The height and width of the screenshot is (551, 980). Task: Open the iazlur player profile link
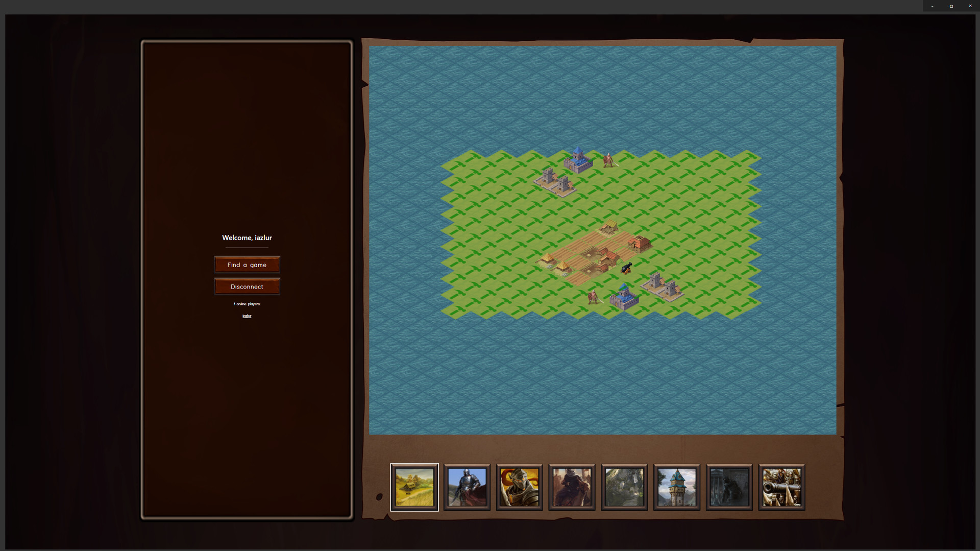point(247,316)
